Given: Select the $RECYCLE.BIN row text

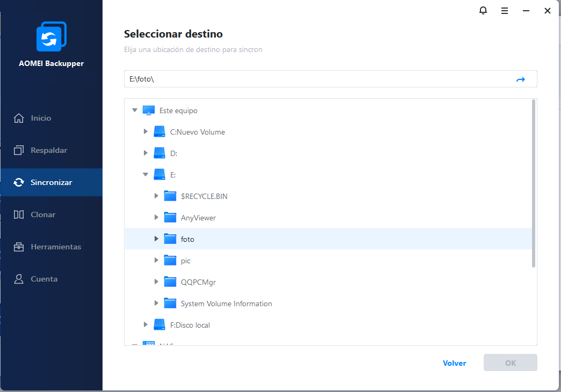Looking at the screenshot, I should [204, 196].
